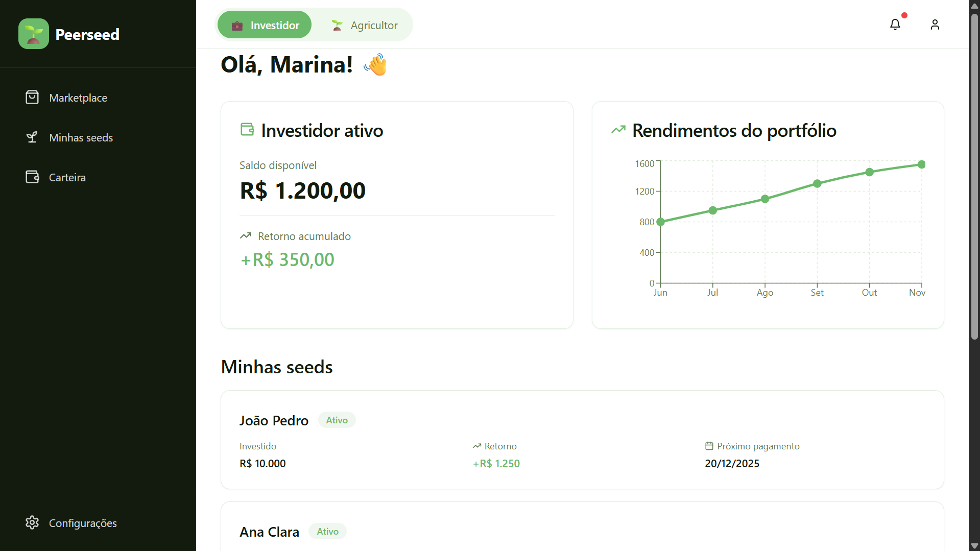Click the Ativo badge next to João Pedro
This screenshot has width=980, height=551.
click(x=337, y=420)
